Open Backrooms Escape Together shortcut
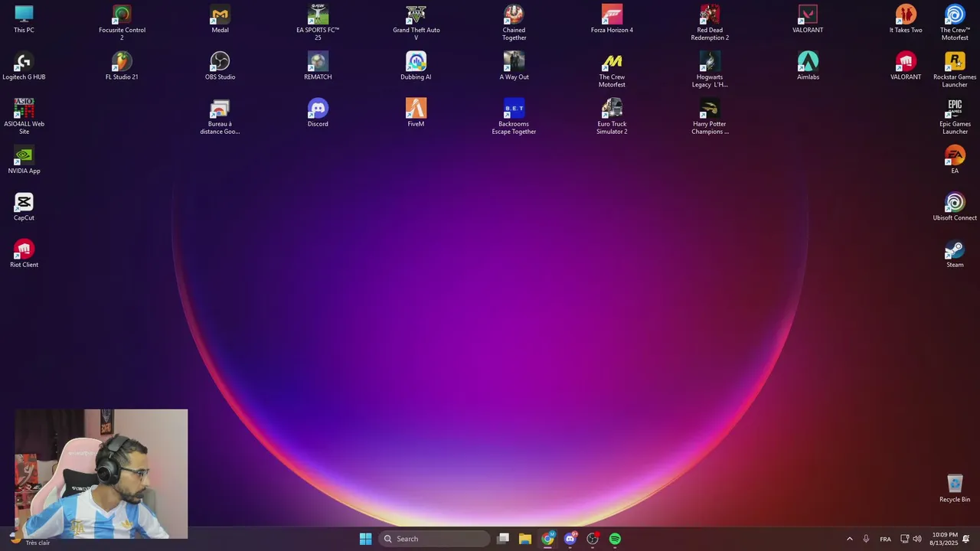The height and width of the screenshot is (551, 980). pyautogui.click(x=514, y=116)
